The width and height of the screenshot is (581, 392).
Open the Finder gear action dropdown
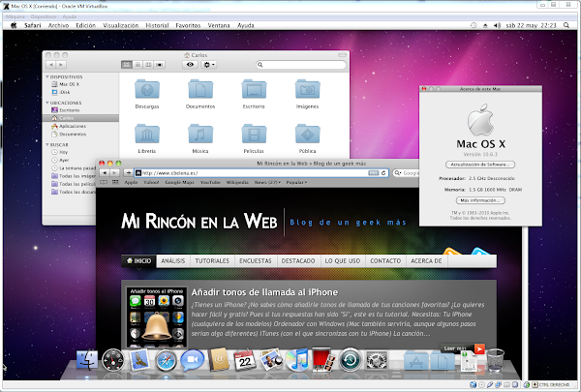point(210,64)
